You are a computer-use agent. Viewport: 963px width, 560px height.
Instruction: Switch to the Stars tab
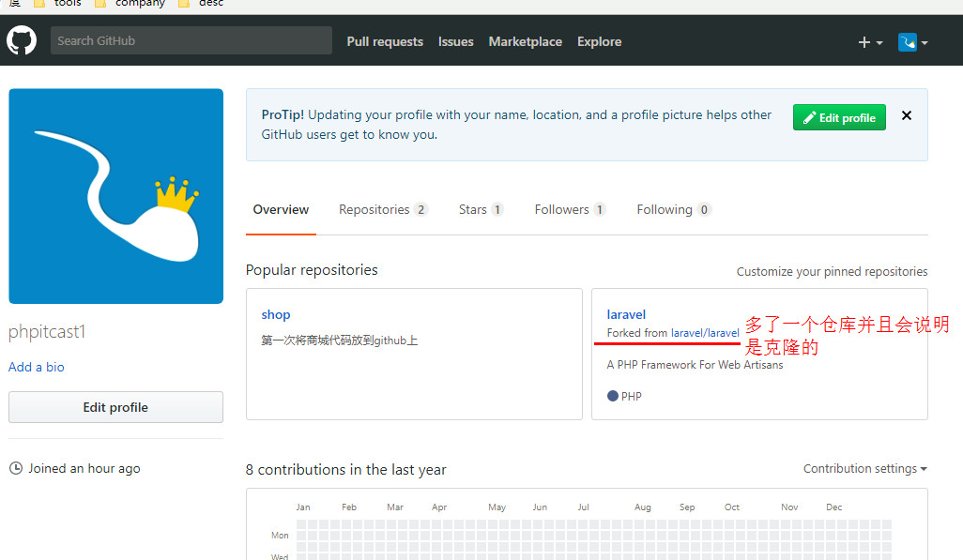(x=481, y=209)
